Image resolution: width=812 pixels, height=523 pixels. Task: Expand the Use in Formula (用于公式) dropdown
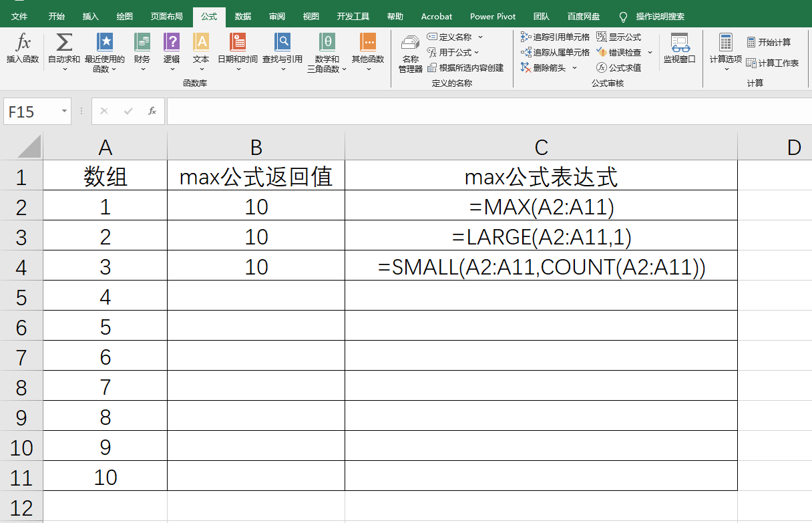[477, 52]
